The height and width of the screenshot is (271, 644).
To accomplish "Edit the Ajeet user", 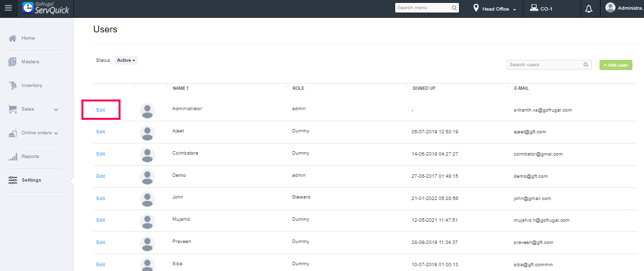I will (x=100, y=132).
